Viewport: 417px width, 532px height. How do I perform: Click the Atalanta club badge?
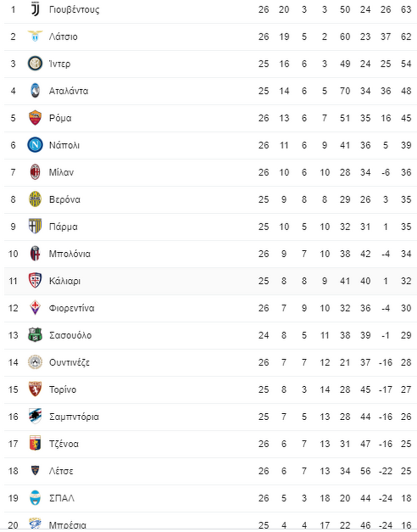click(x=35, y=91)
